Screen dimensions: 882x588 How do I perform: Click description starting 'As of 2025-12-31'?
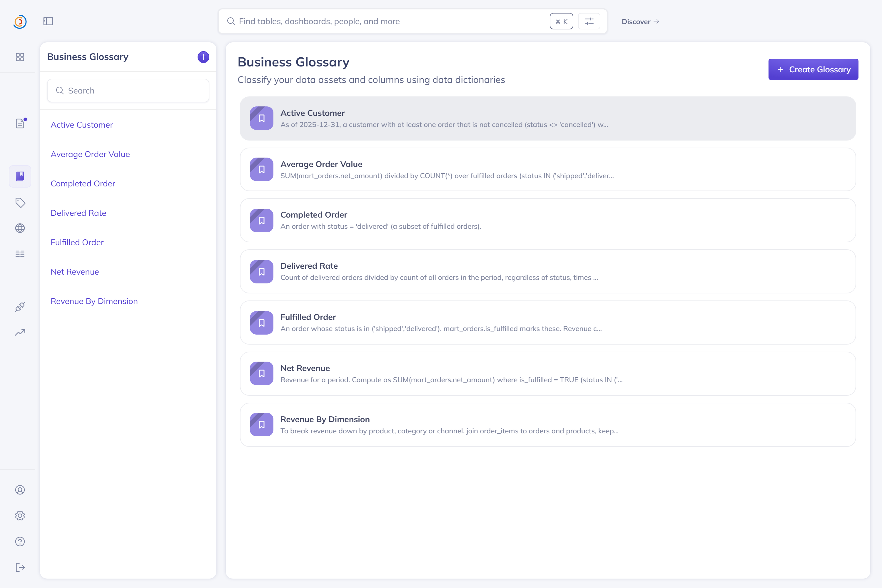pyautogui.click(x=444, y=124)
